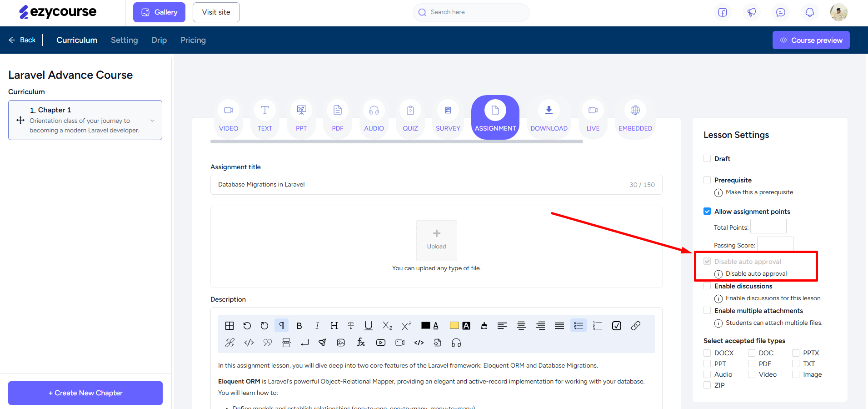This screenshot has height=409, width=868.
Task: Open the messages chat icon
Action: tap(781, 12)
